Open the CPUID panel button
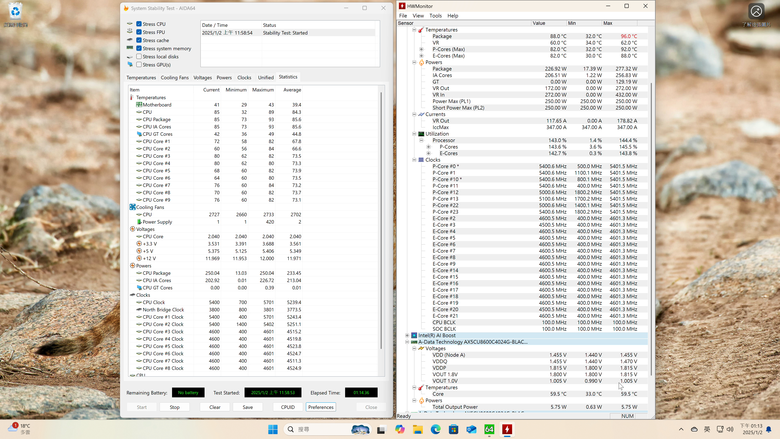Viewport: 780px width, 439px height. pyautogui.click(x=288, y=407)
